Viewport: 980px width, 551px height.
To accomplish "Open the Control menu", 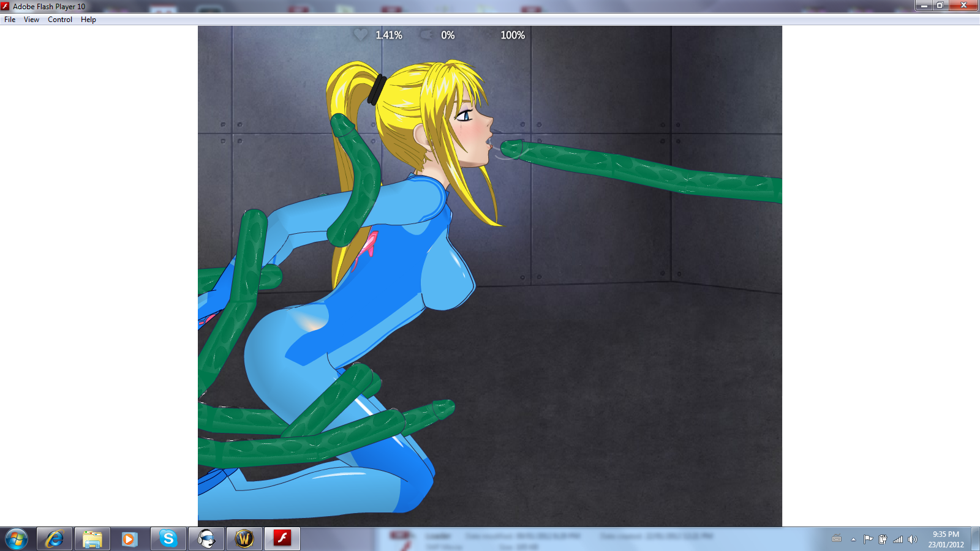I will coord(60,20).
